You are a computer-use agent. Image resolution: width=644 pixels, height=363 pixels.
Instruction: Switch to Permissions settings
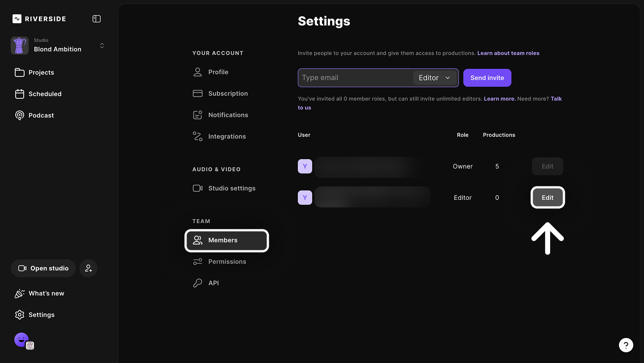point(227,262)
